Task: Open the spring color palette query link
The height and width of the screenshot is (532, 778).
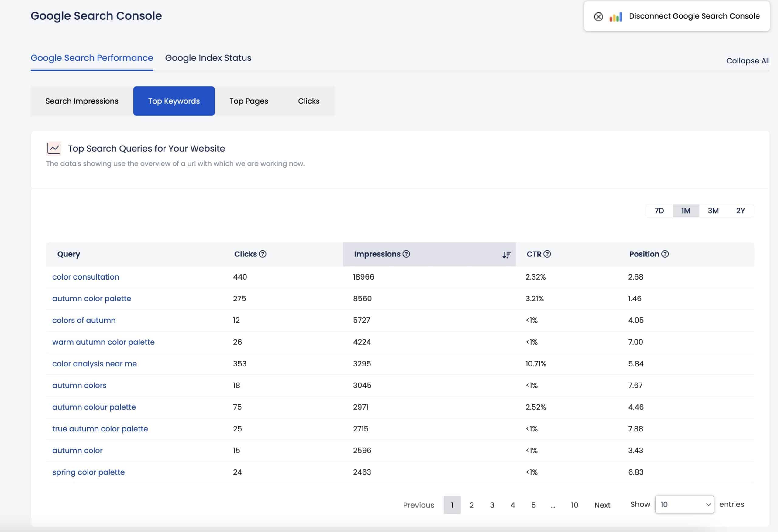Action: [x=88, y=472]
